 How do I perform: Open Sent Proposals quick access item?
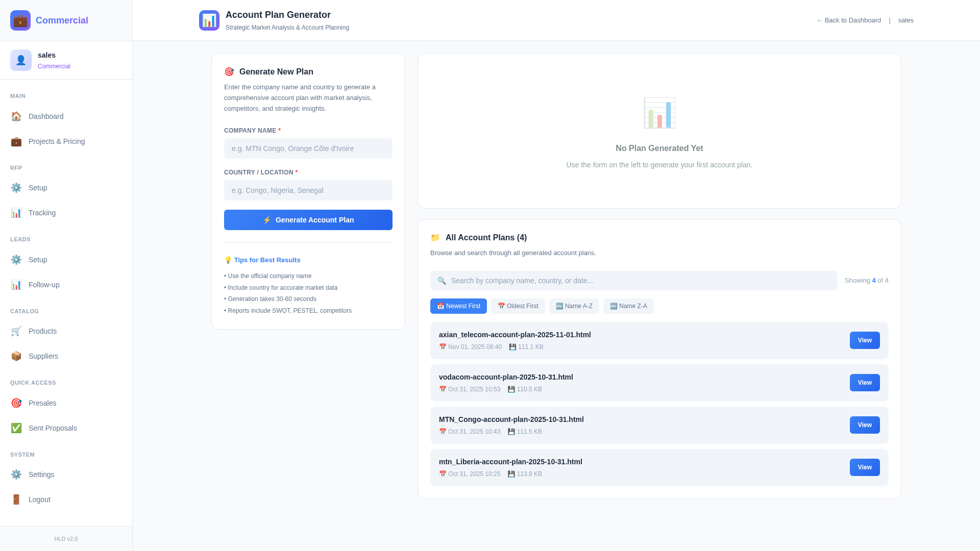[x=66, y=428]
